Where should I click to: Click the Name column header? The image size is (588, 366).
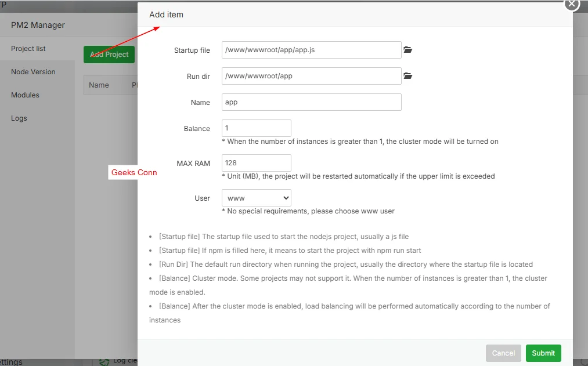98,85
